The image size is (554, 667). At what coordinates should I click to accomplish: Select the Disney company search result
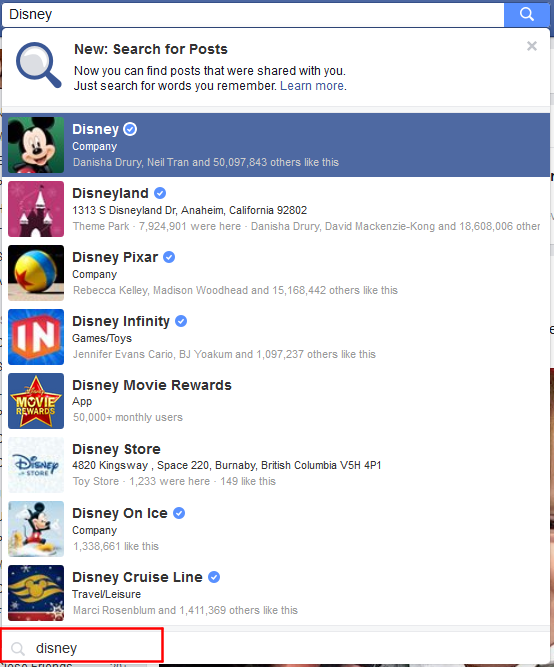click(276, 145)
